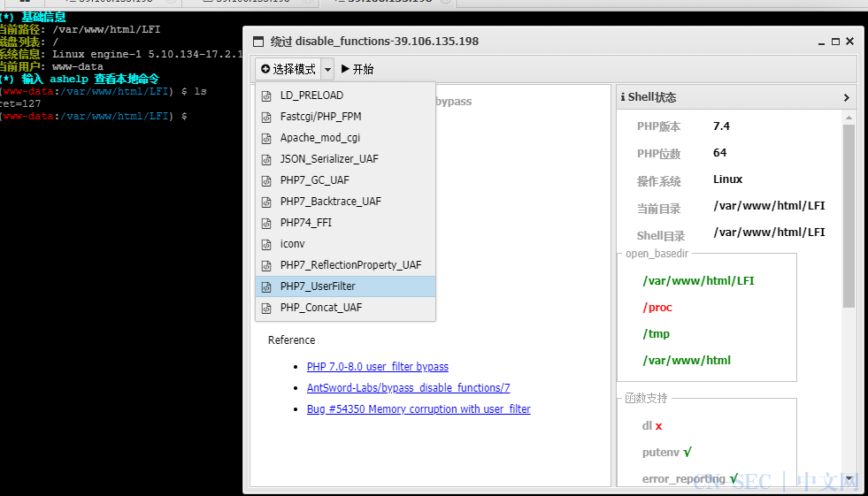Start the bypass with the 开始 button
868x496 pixels.
pos(357,69)
